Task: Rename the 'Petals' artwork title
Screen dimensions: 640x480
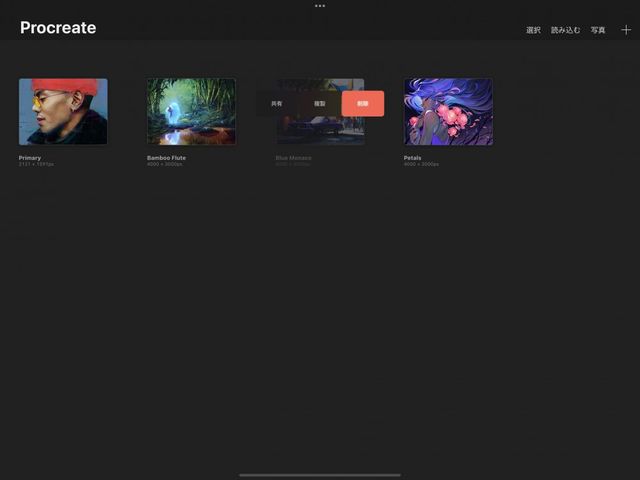Action: pyautogui.click(x=412, y=158)
